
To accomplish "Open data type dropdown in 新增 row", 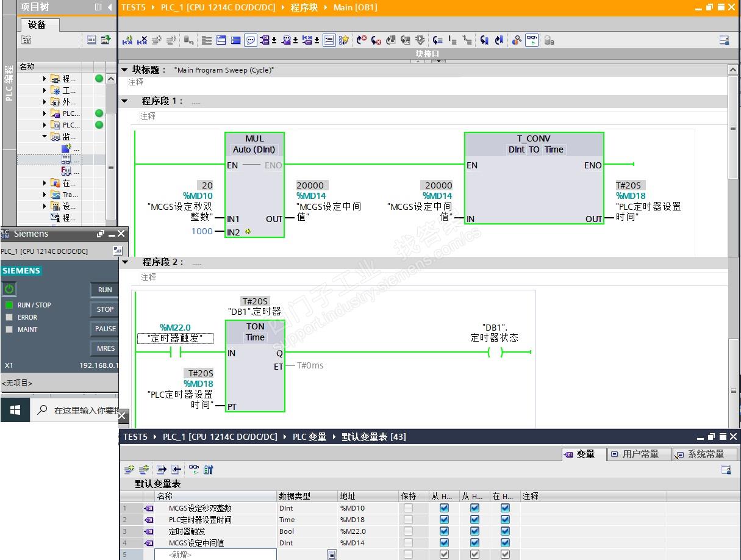I will tap(331, 555).
